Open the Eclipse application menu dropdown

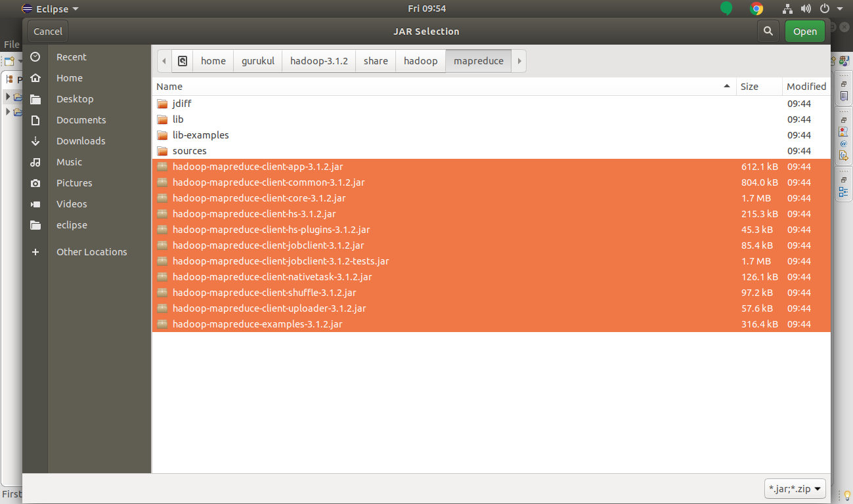50,9
